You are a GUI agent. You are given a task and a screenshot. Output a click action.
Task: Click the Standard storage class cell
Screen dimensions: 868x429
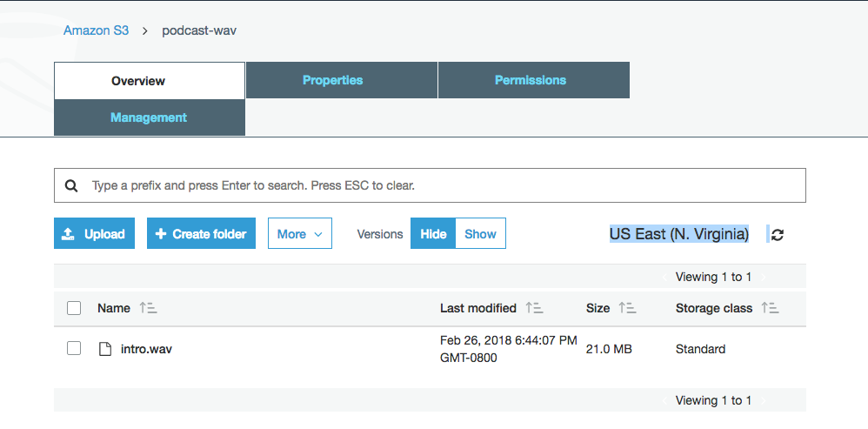[x=700, y=349]
